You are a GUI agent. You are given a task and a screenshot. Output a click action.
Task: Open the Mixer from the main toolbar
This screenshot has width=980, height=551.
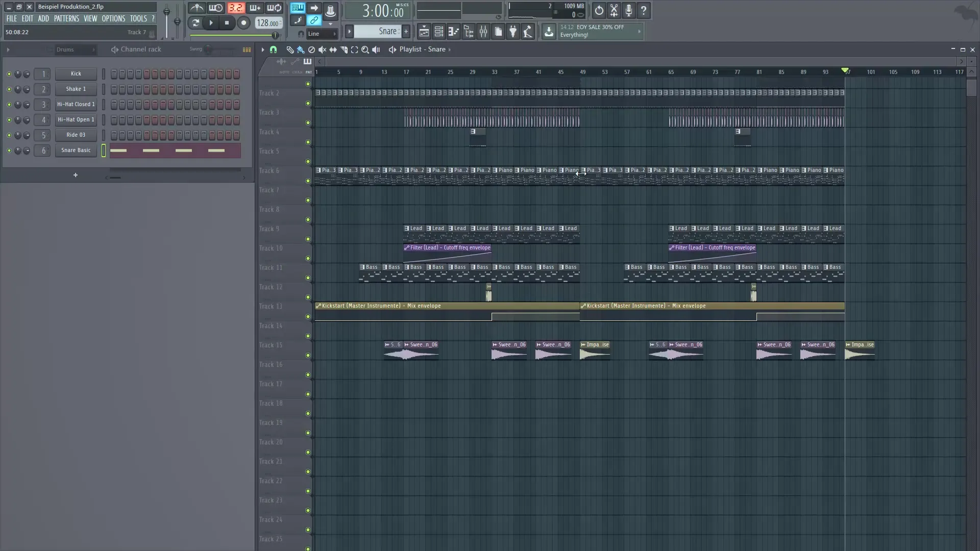pos(483,32)
